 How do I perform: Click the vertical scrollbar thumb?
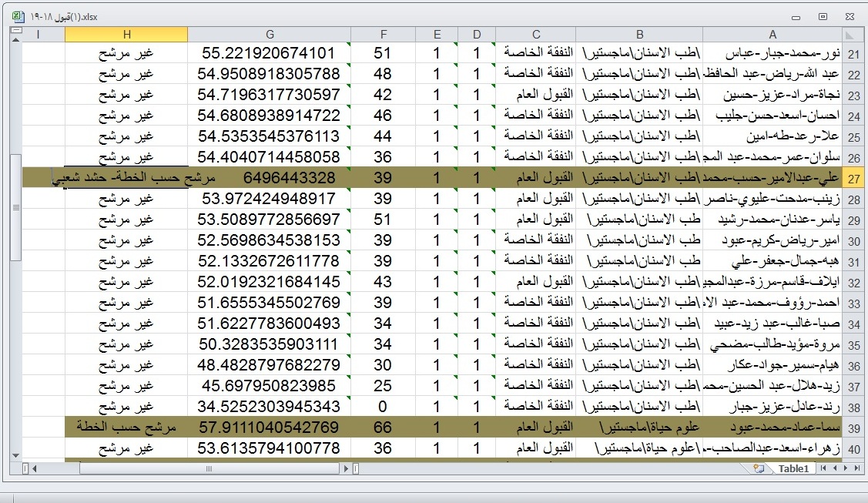[x=15, y=208]
